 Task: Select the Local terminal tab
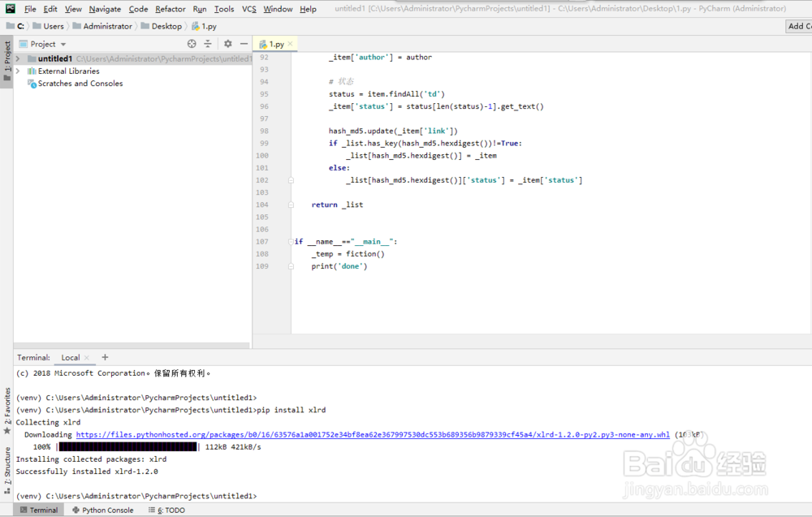[x=71, y=358]
